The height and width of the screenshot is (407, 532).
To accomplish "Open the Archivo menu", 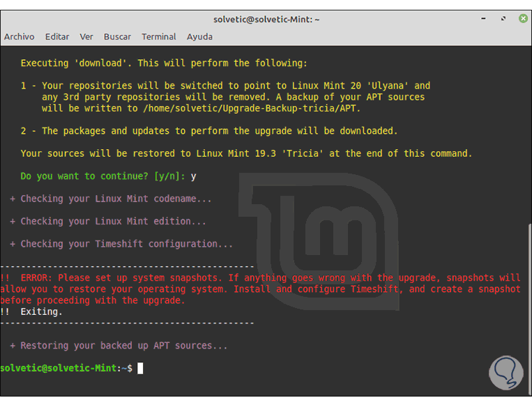I will pos(19,37).
